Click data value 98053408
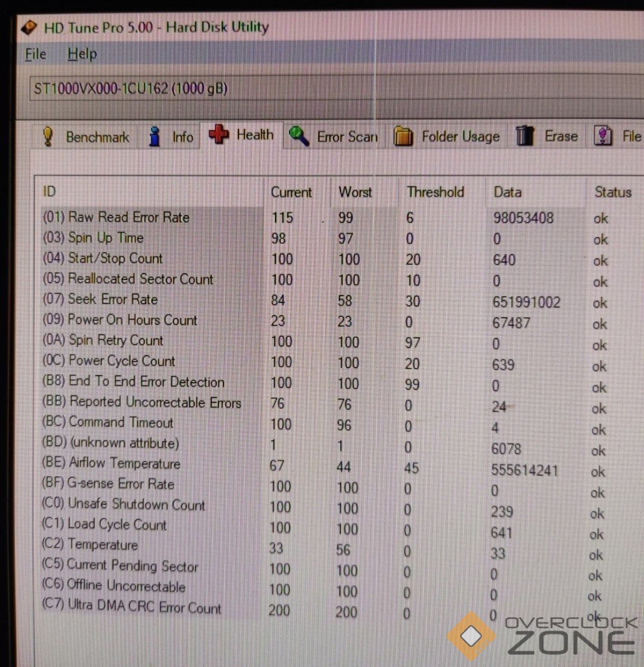The height and width of the screenshot is (667, 644). coord(523,218)
